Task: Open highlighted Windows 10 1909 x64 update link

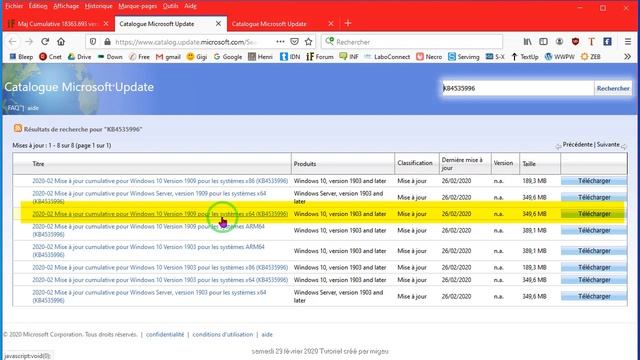Action: pyautogui.click(x=160, y=214)
